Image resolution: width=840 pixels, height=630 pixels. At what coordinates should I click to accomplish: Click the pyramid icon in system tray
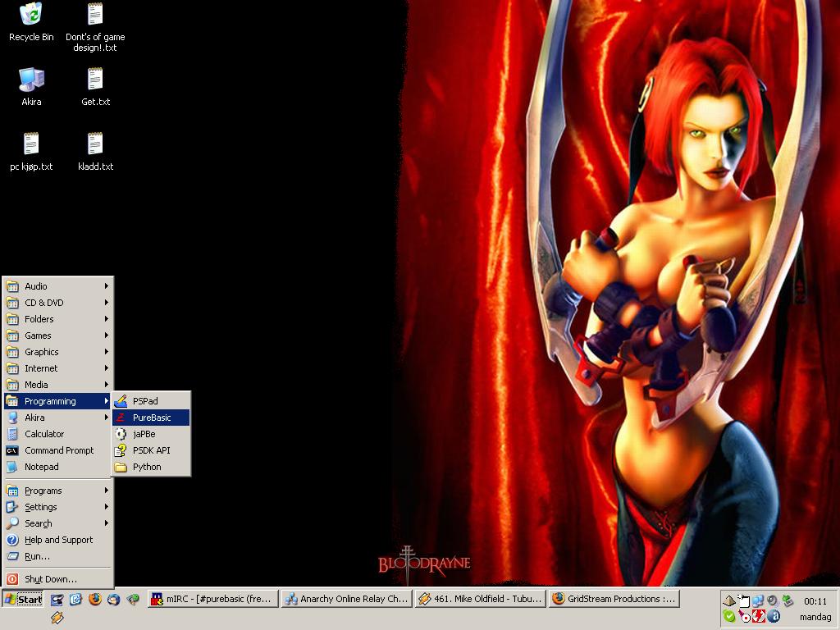729,600
